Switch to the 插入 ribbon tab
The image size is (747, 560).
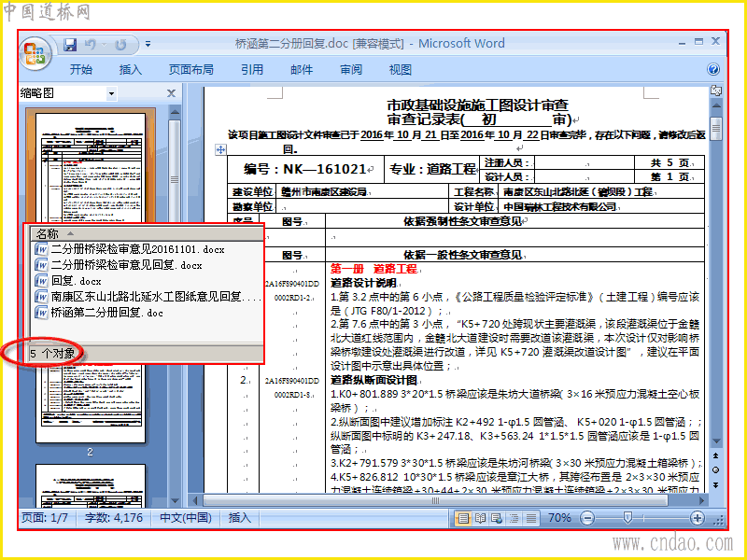(130, 69)
